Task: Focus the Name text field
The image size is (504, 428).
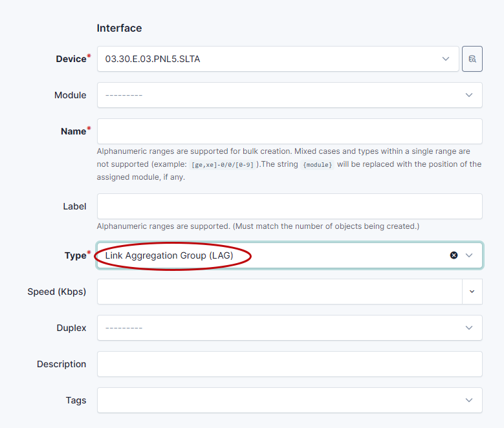Action: [289, 131]
